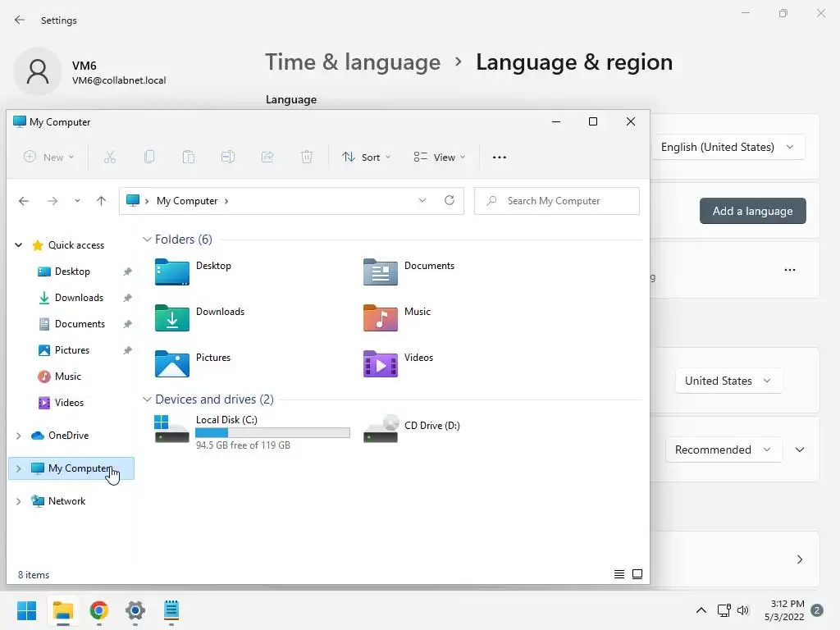Switch to details view icon in status bar
The width and height of the screenshot is (840, 630).
tap(619, 574)
